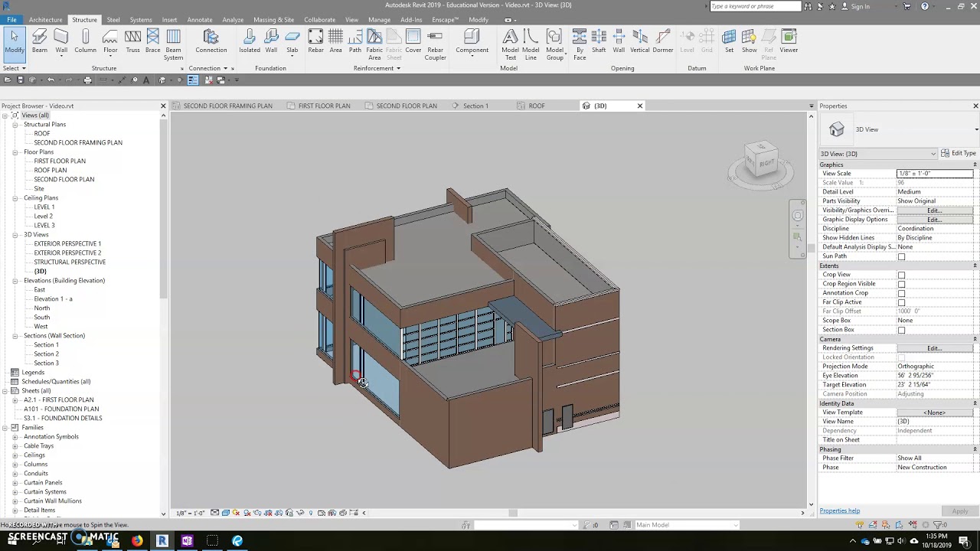Open the Properties help link
Image resolution: width=980 pixels, height=551 pixels.
tap(840, 510)
